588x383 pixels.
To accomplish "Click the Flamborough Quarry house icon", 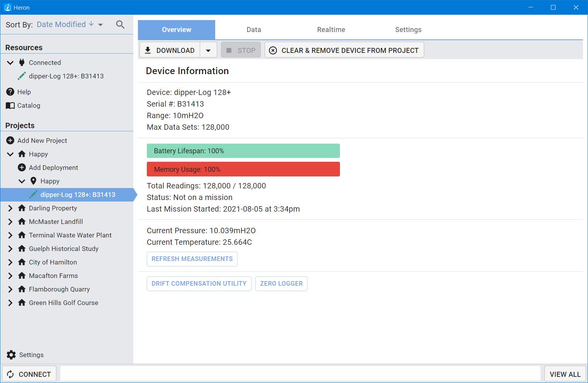I will coord(22,289).
